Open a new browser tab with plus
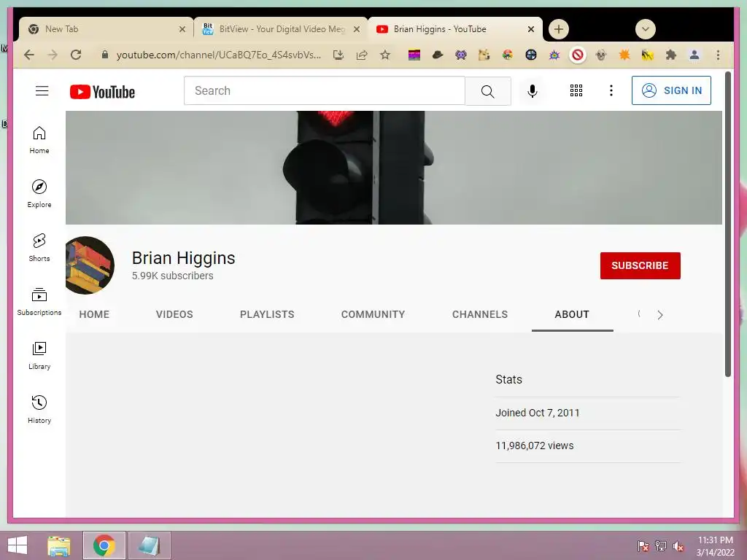 point(558,29)
